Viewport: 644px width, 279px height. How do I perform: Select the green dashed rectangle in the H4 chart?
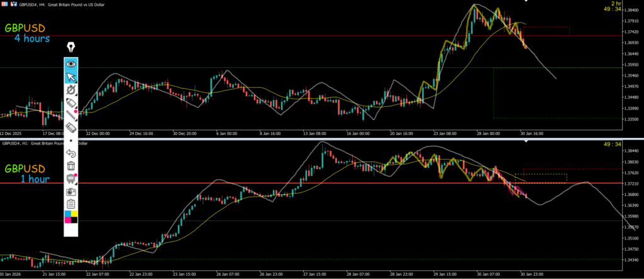coord(558,93)
